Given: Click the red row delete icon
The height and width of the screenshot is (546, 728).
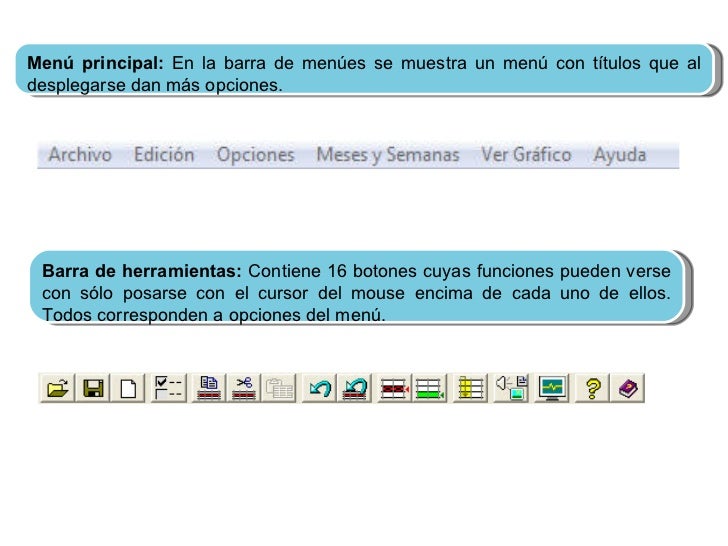Looking at the screenshot, I should click(395, 388).
